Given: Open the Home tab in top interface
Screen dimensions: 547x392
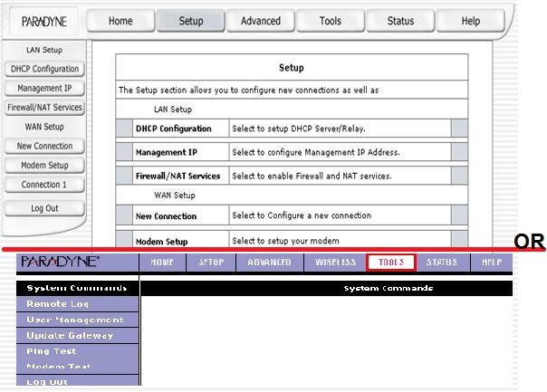Looking at the screenshot, I should tap(120, 21).
